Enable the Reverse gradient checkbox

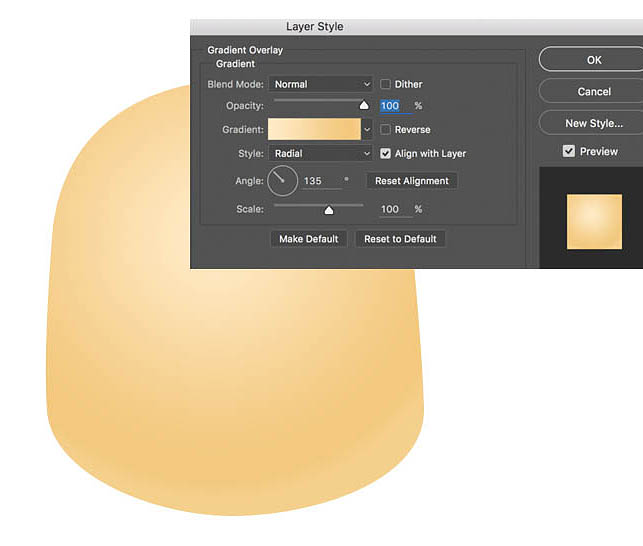[x=386, y=130]
